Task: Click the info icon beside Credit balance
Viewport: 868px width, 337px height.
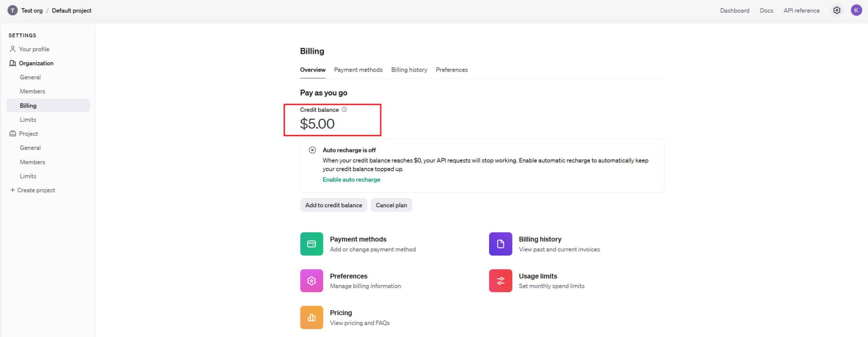Action: pos(344,109)
